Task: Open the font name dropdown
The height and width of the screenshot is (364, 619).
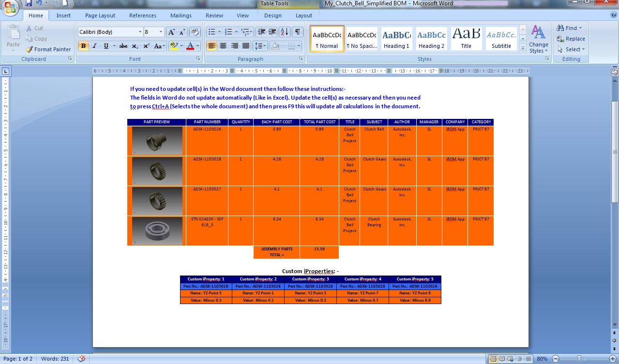Action: tap(139, 32)
